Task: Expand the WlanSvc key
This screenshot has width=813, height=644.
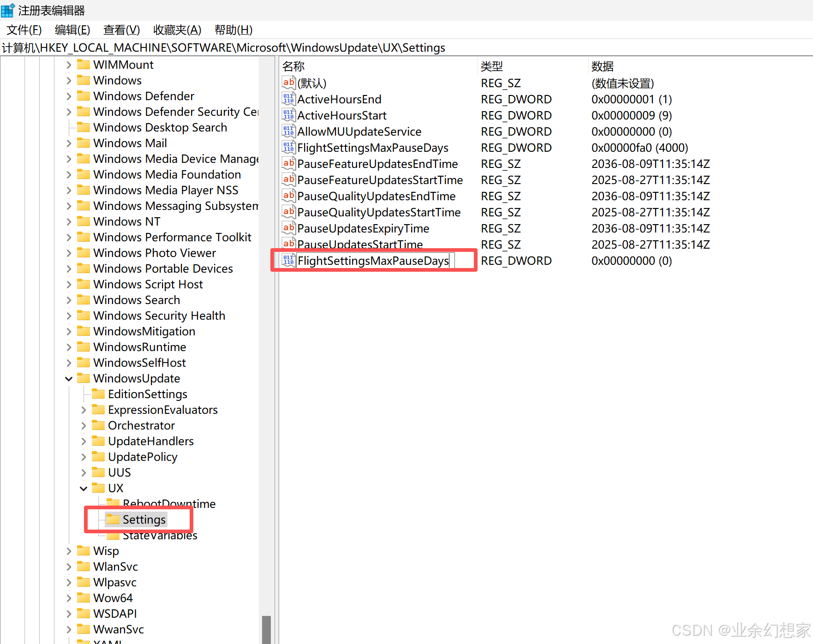Action: (x=69, y=566)
